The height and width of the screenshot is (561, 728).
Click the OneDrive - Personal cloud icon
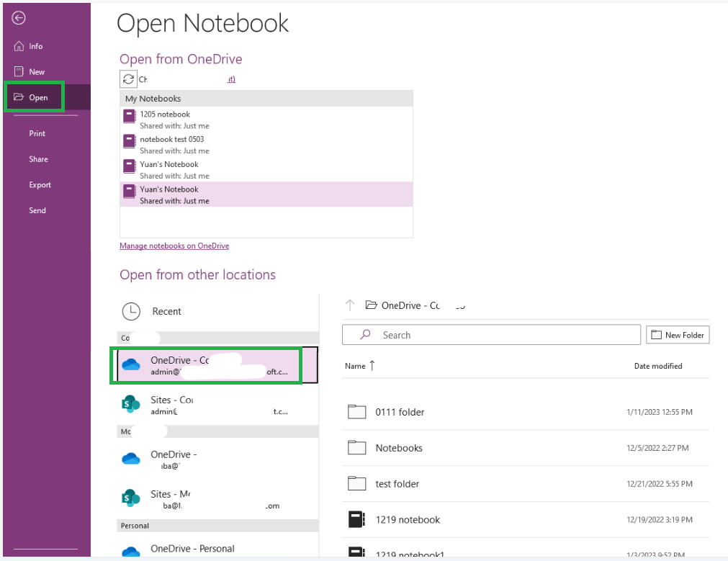coord(131,552)
